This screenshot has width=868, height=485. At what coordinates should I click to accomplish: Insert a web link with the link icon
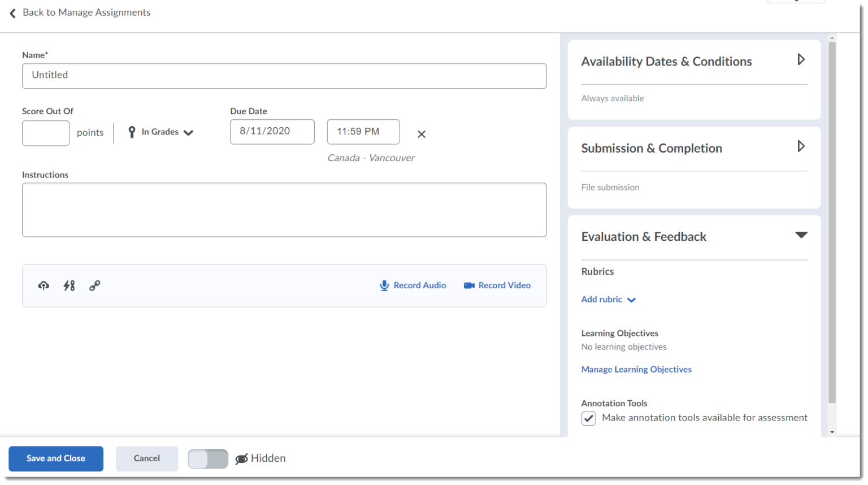pos(94,285)
